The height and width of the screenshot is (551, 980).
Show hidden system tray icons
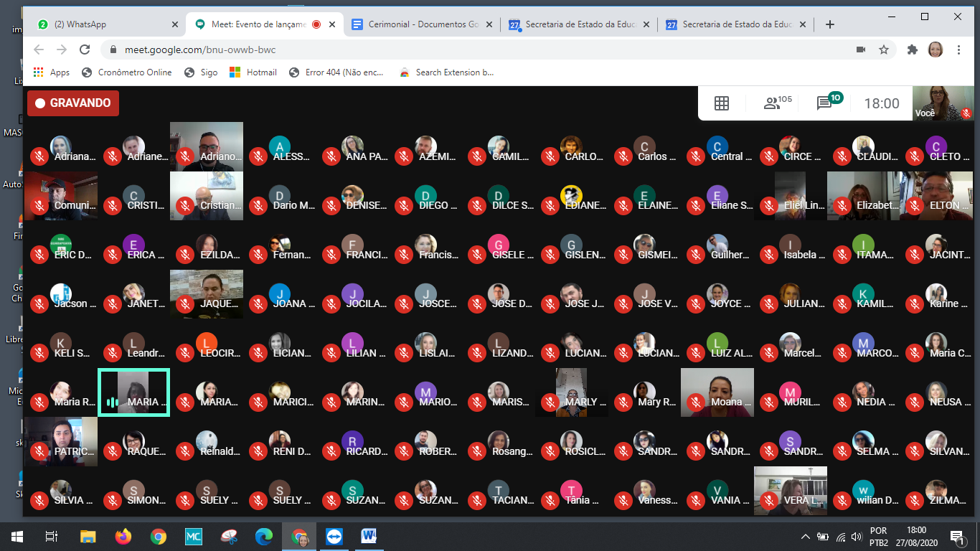806,537
